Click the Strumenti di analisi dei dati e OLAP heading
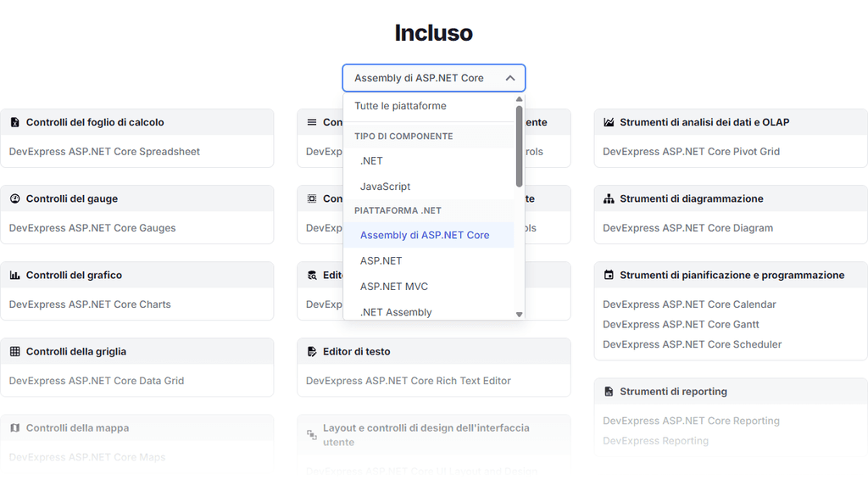The image size is (868, 480). point(704,122)
